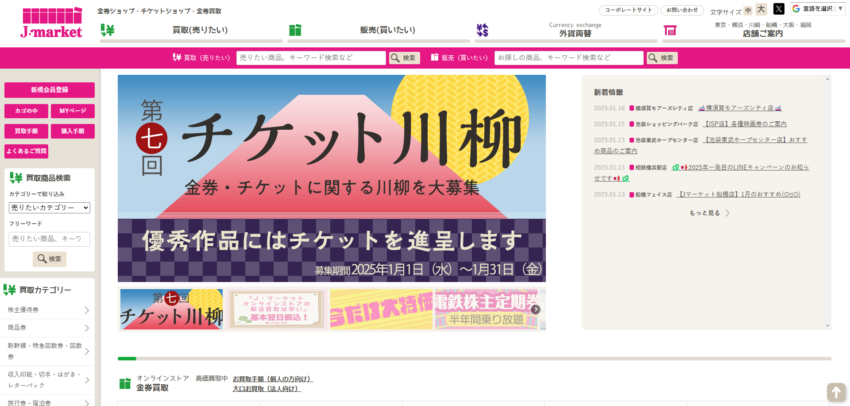Click the gift icon beside 金券買取 heading
The height and width of the screenshot is (406, 850).
[125, 384]
